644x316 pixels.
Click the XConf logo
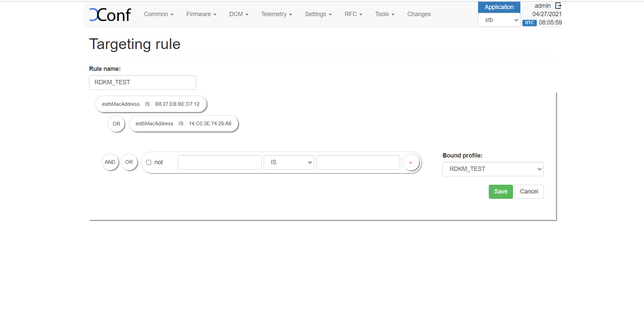tap(110, 14)
